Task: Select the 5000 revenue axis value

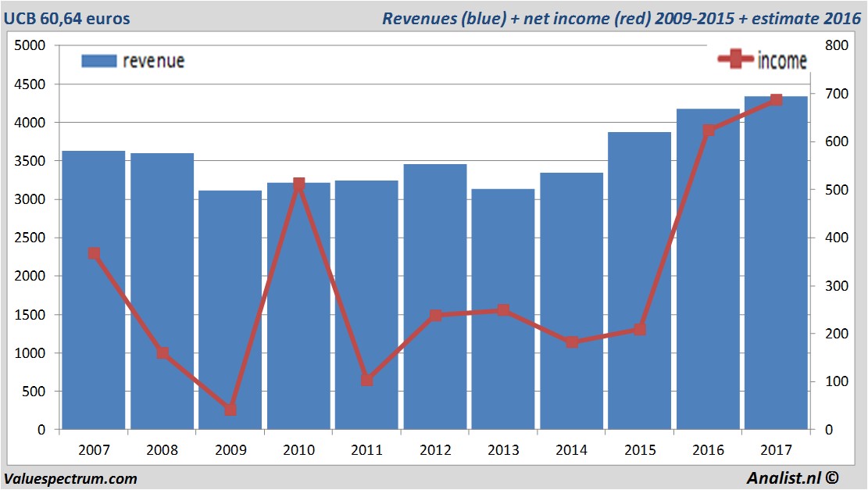Action: [x=30, y=45]
